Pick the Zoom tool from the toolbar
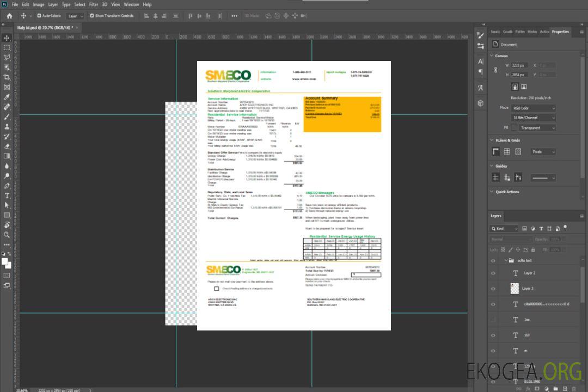Viewport: 588px width, 392px height. [x=7, y=235]
